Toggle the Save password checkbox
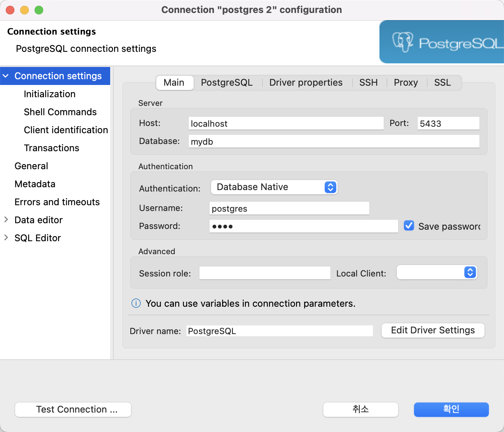 point(409,225)
